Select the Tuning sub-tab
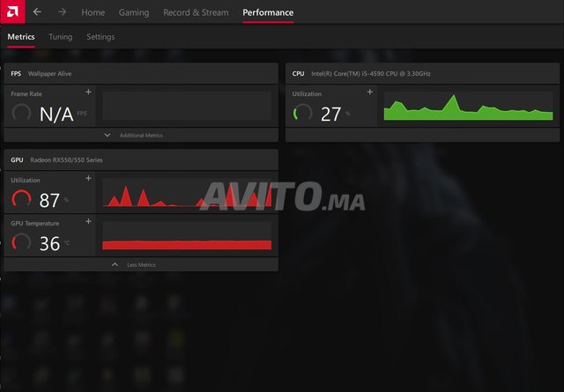564x392 pixels. click(61, 37)
